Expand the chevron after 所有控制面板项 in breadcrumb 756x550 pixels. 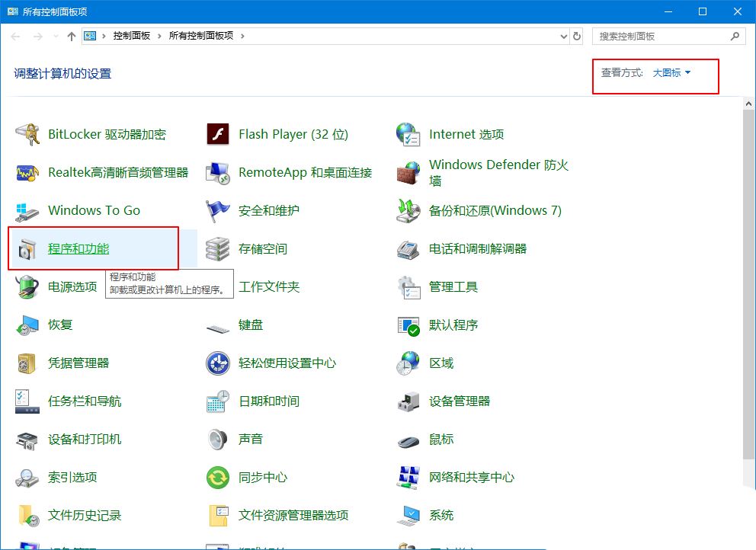coord(242,36)
